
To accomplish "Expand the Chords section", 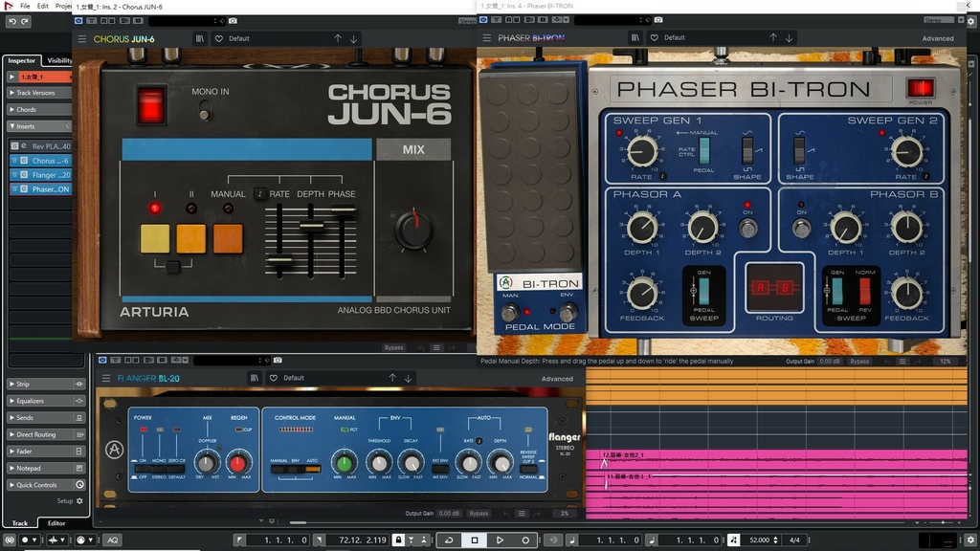I will pos(38,109).
